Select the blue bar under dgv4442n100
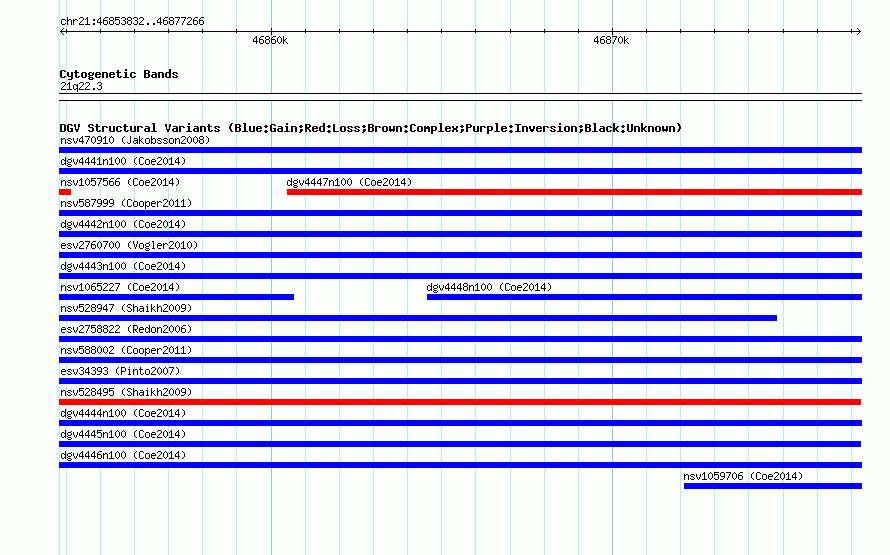 [x=460, y=234]
